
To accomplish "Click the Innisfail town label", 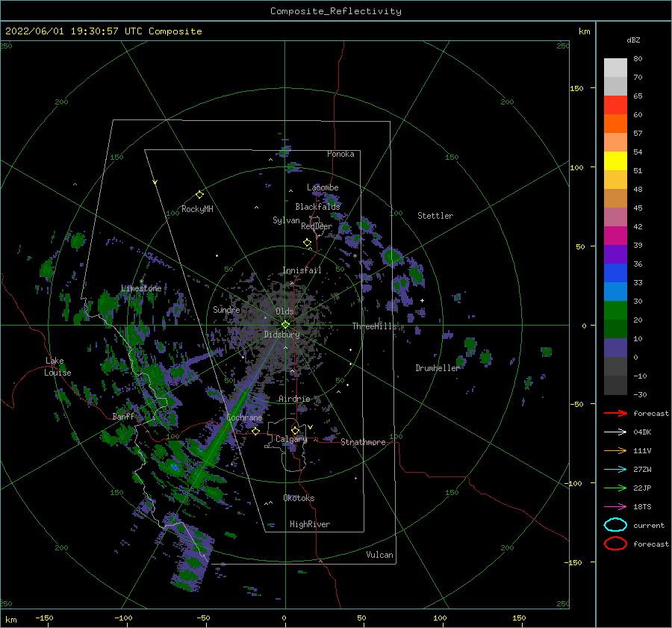I will point(302,270).
